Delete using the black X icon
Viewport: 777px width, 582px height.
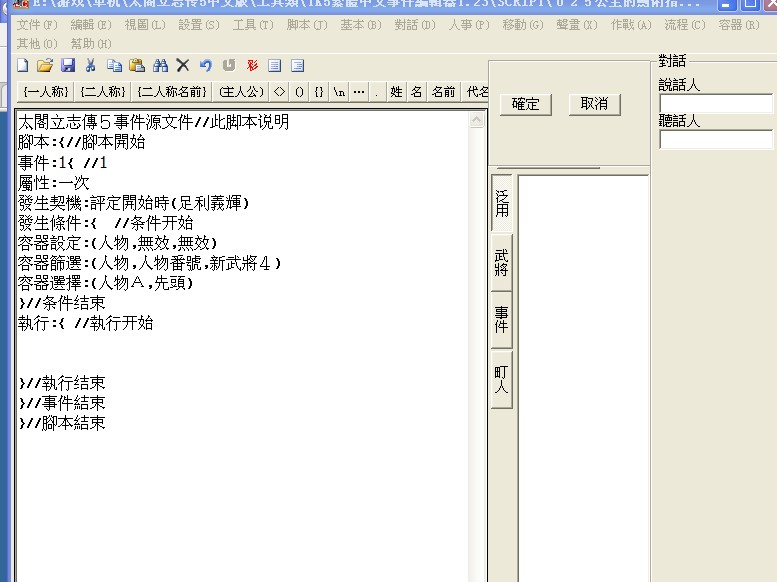tap(183, 65)
